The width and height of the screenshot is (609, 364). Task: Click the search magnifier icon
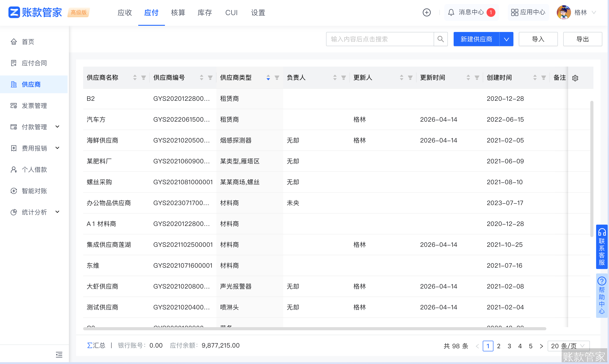pos(441,39)
